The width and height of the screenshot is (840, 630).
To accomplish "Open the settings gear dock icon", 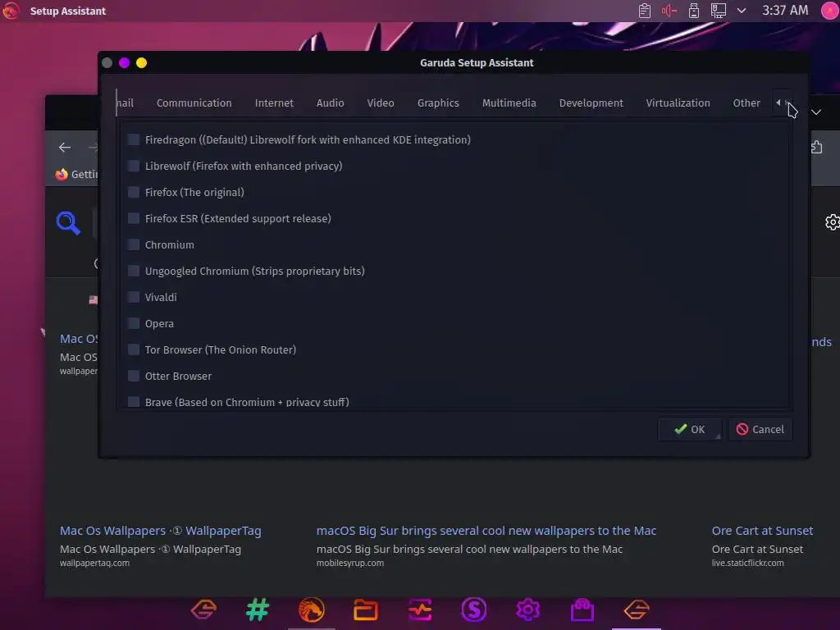I will point(527,609).
